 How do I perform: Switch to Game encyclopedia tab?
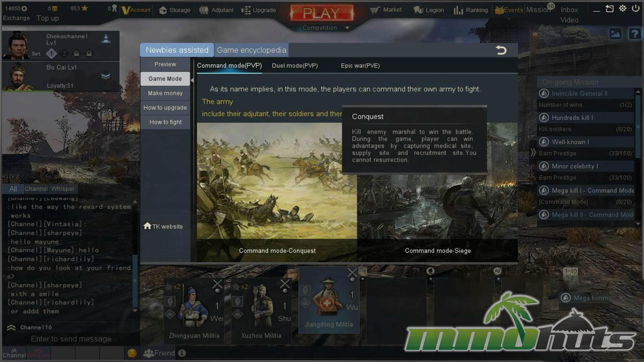pyautogui.click(x=251, y=50)
